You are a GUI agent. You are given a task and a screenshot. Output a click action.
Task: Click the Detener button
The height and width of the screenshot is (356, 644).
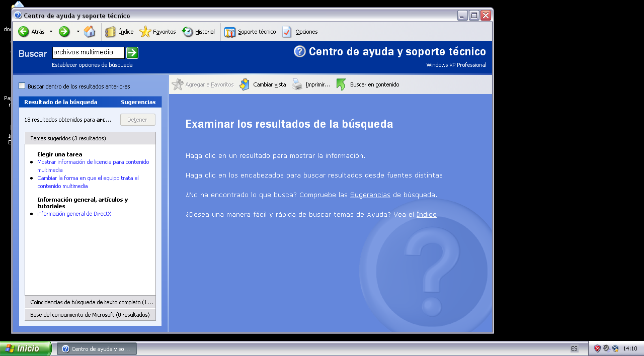tap(138, 120)
